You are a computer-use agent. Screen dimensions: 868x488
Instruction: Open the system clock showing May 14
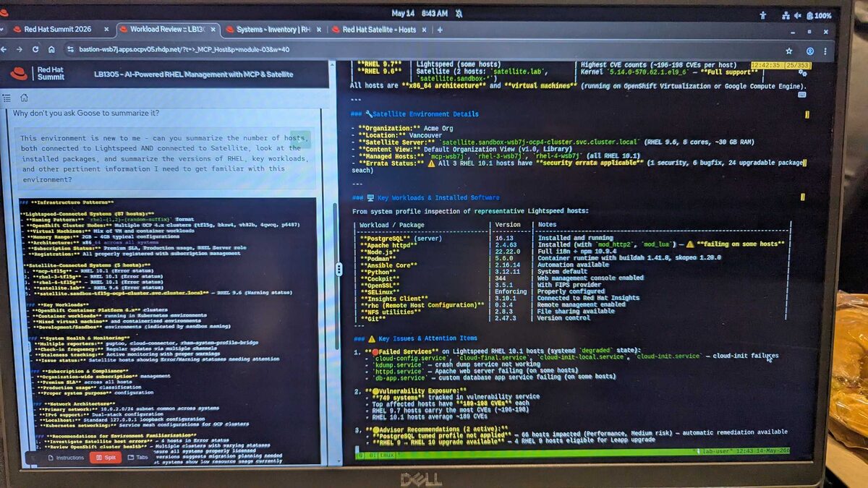(420, 13)
